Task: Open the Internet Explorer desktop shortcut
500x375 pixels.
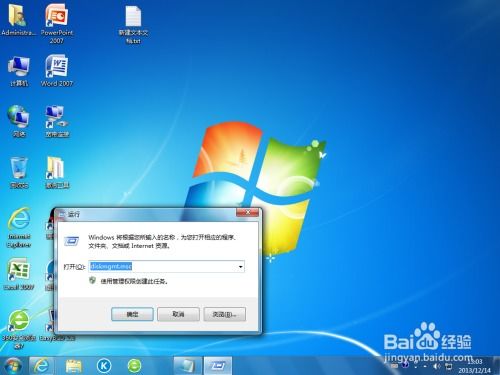Action: [19, 227]
